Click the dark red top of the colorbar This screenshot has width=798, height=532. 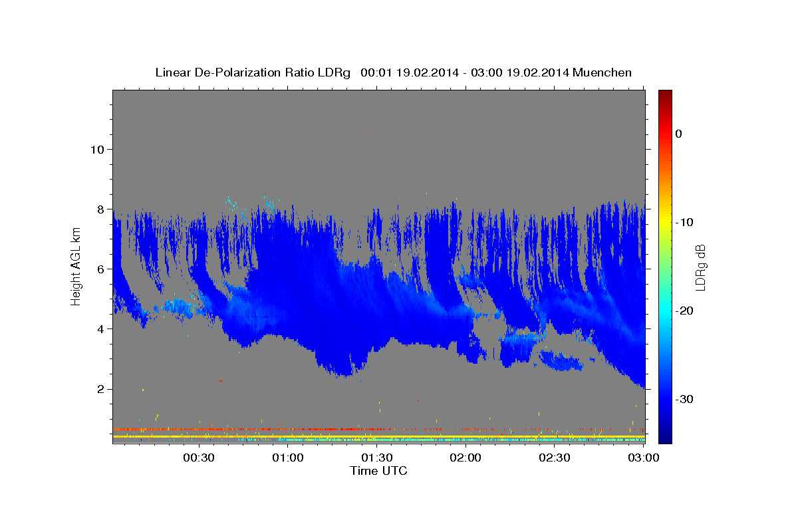[x=665, y=96]
